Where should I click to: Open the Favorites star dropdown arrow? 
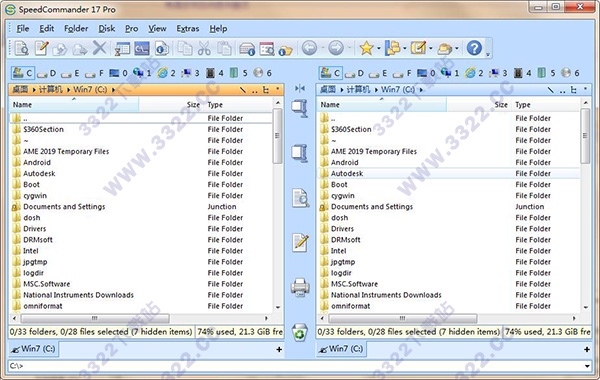pos(378,49)
